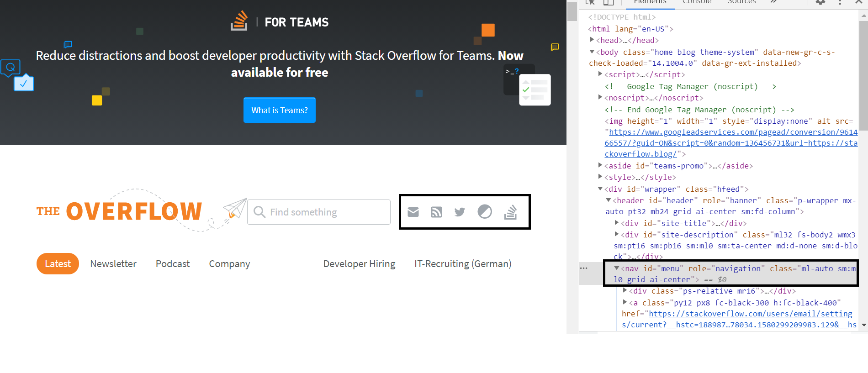
Task: Click the inspect element cursor icon
Action: click(x=590, y=2)
